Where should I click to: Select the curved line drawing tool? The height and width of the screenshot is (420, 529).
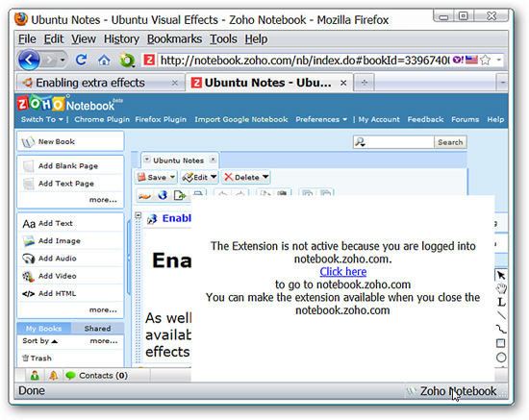coord(501,329)
